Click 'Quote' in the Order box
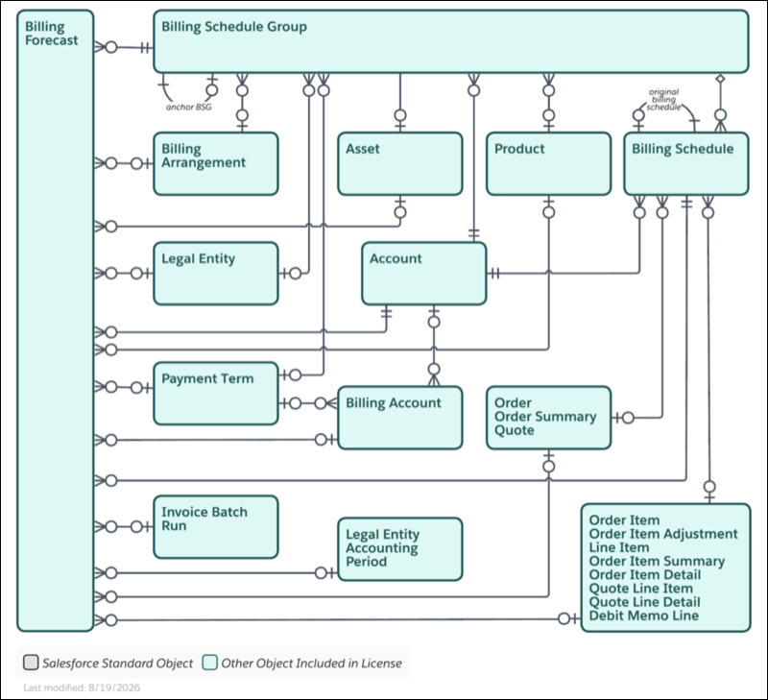The height and width of the screenshot is (700, 768). coord(515,430)
